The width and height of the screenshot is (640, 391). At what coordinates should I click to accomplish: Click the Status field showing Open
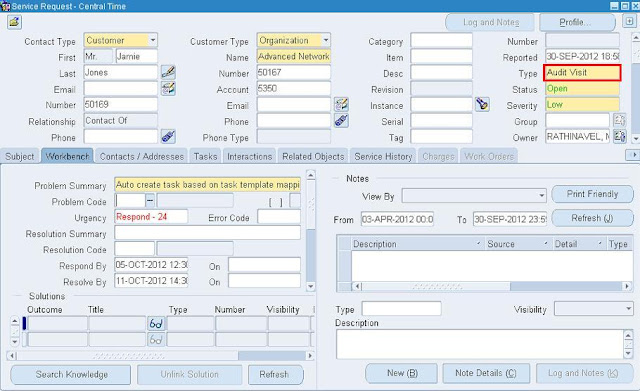click(x=582, y=89)
